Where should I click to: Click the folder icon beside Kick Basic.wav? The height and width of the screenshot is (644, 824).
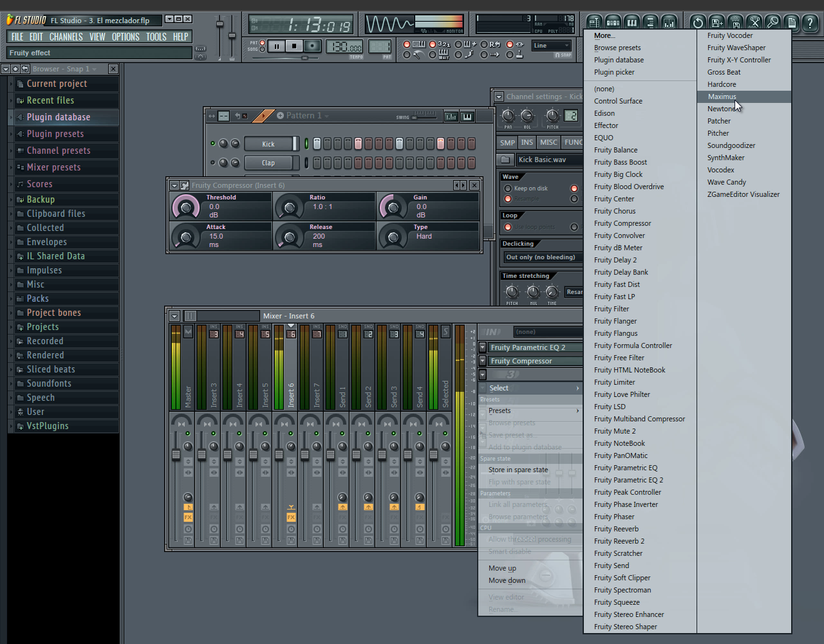[x=505, y=160]
